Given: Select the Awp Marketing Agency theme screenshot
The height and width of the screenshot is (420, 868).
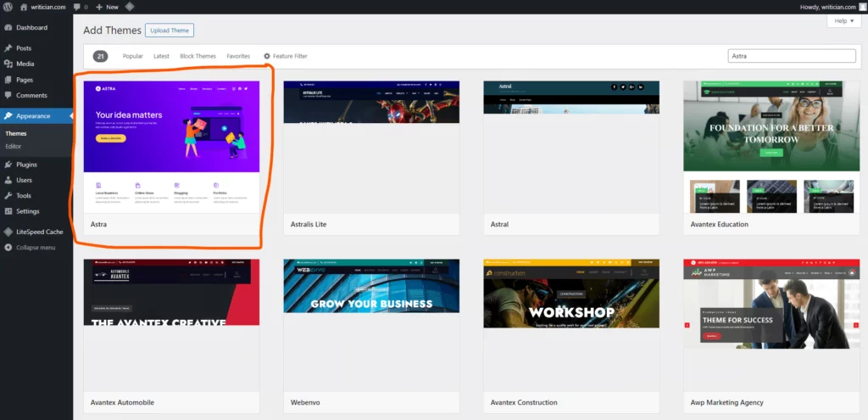Looking at the screenshot, I should (x=771, y=325).
